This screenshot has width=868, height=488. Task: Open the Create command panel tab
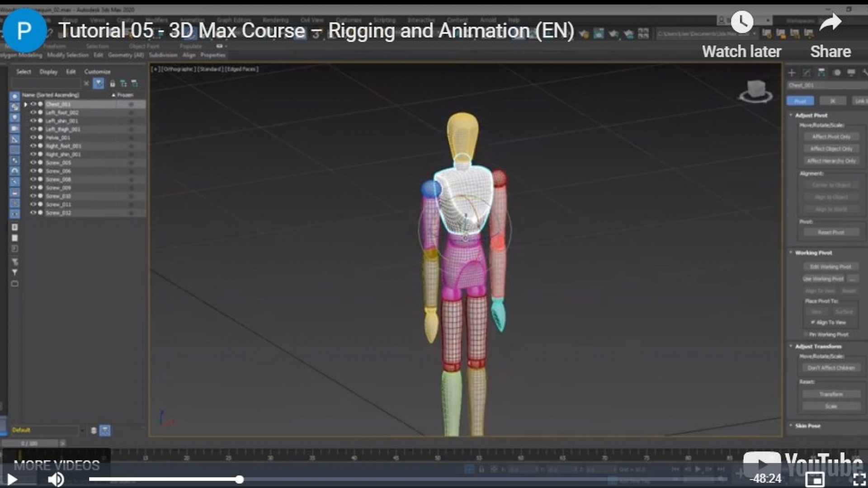coord(792,73)
